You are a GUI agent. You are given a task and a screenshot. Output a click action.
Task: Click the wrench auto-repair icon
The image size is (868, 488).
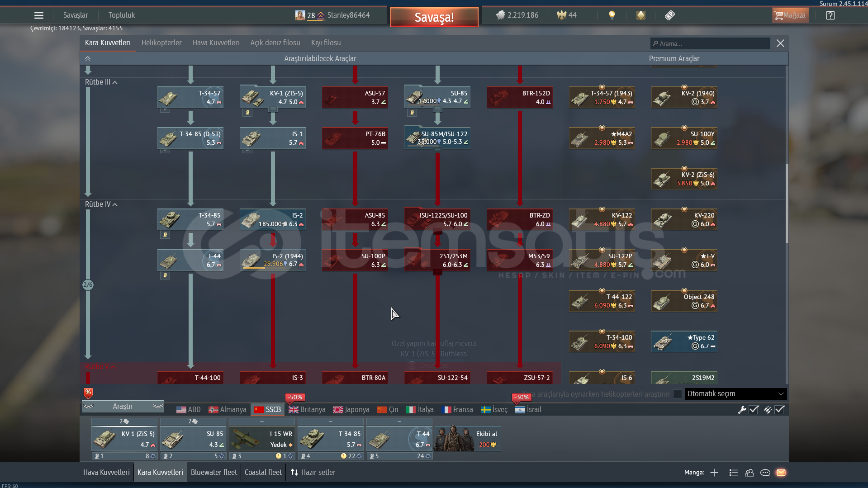pos(742,410)
